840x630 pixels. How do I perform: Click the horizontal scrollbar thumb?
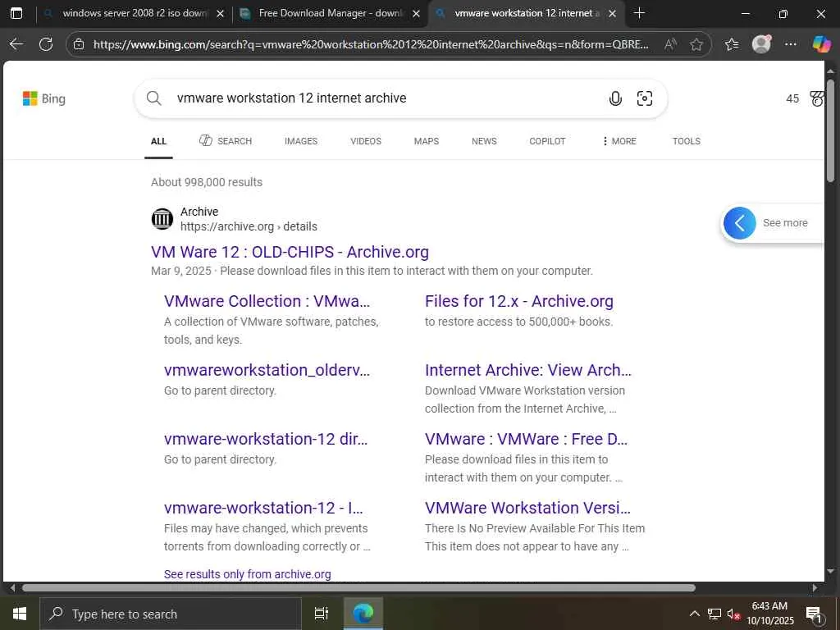pos(358,587)
